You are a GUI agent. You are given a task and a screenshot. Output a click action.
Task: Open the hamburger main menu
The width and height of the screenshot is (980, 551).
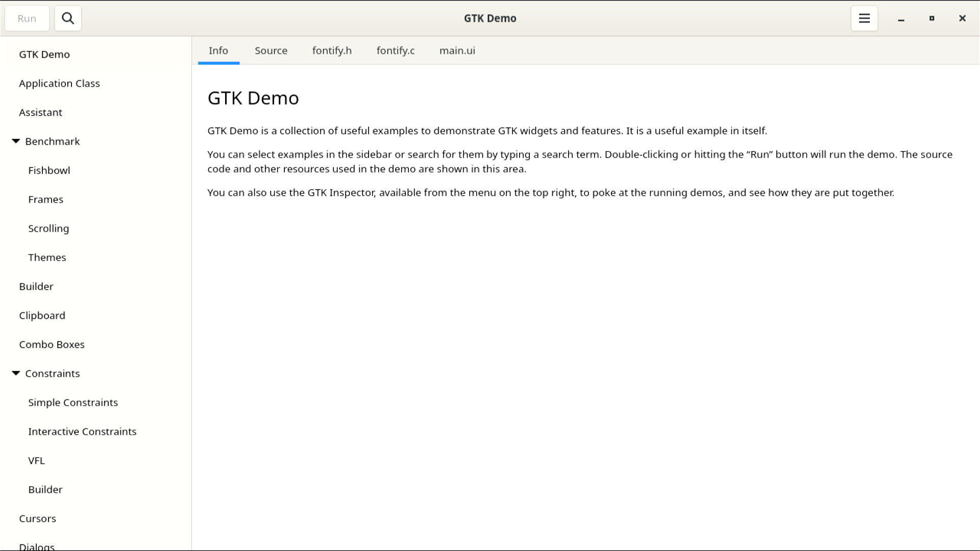coord(864,18)
